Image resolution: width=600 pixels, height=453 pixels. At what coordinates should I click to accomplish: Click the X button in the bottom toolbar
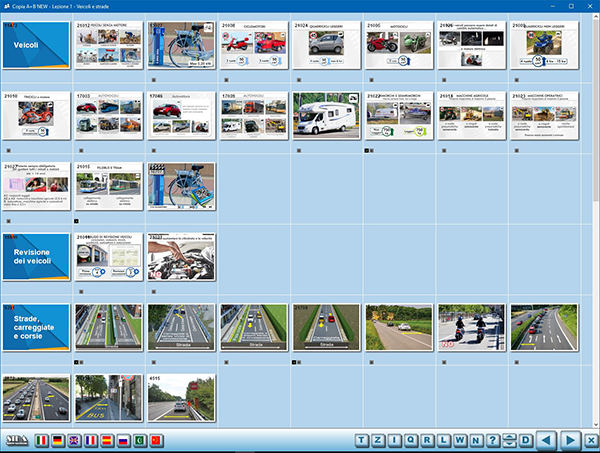coord(592,440)
